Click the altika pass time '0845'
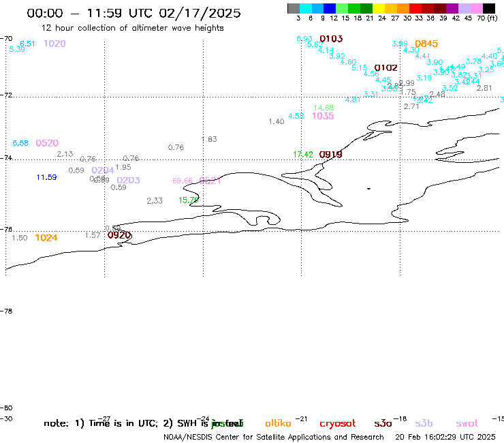 click(426, 44)
